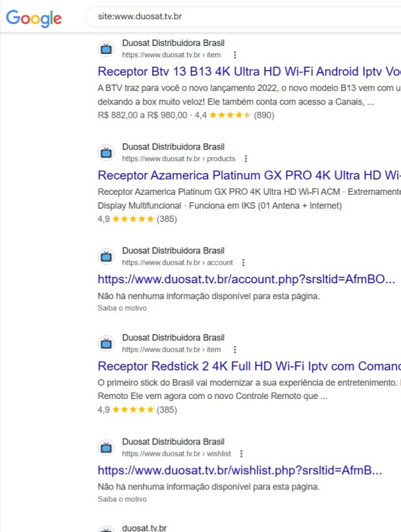Click favicon of account.php result
Image resolution: width=401 pixels, height=532 pixels.
tap(106, 257)
